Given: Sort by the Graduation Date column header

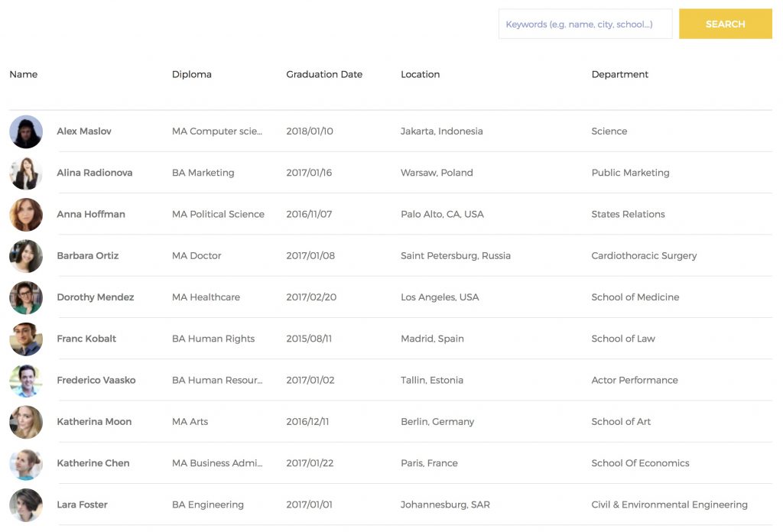Looking at the screenshot, I should coord(324,74).
